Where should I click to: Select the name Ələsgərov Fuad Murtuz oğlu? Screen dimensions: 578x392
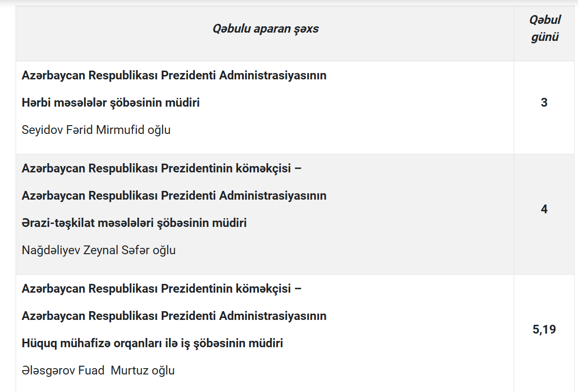pyautogui.click(x=98, y=370)
